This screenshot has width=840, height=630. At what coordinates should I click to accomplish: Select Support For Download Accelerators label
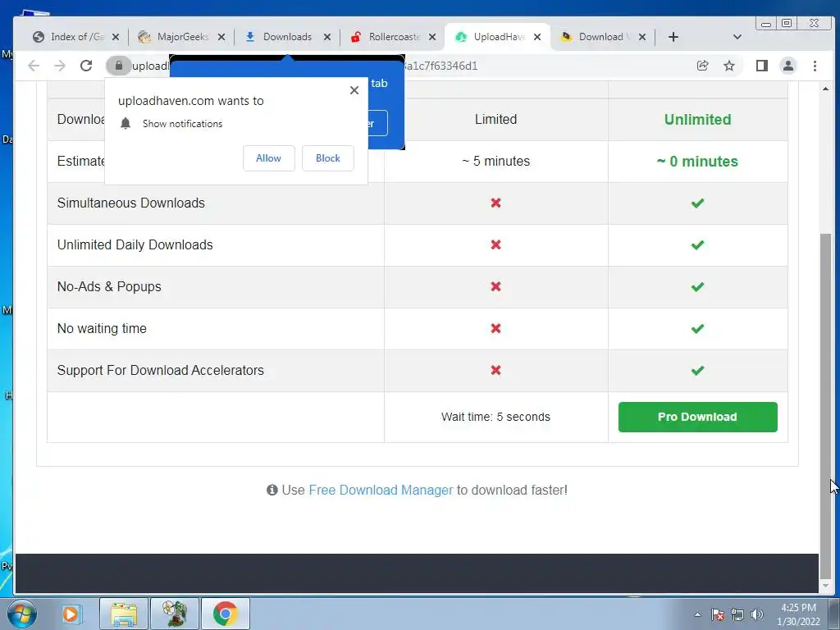pyautogui.click(x=160, y=370)
